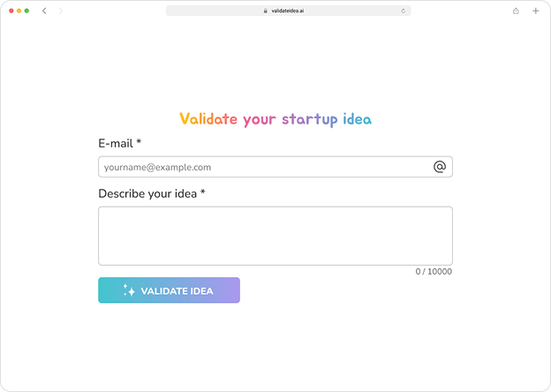Click the lock icon beside validateidea.ai
This screenshot has height=392, width=551.
[x=264, y=11]
